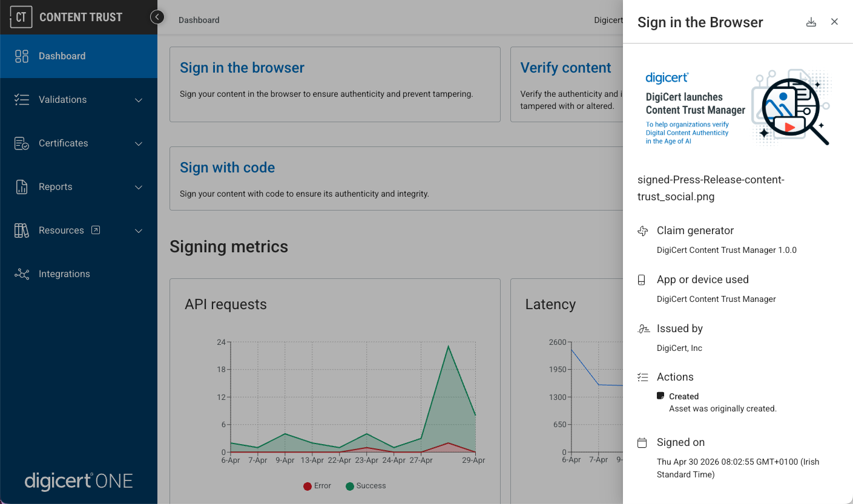
Task: Click the Certificates icon in sidebar
Action: (22, 143)
